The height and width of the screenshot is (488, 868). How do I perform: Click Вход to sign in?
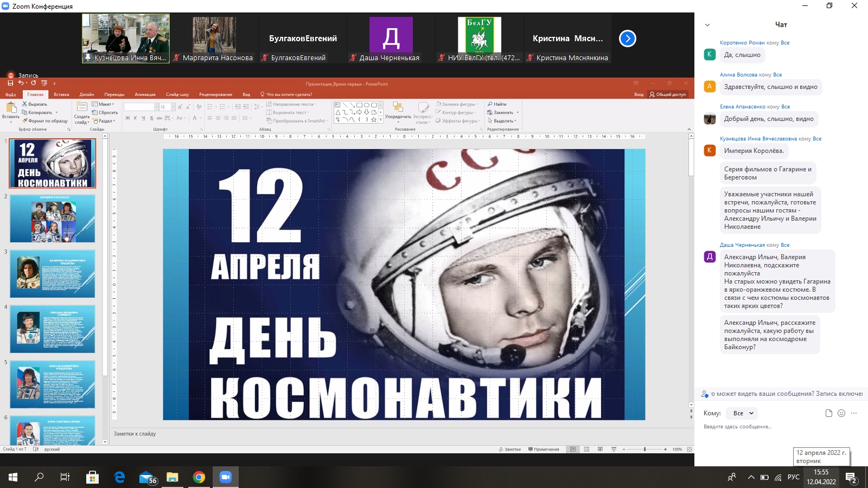click(x=639, y=94)
